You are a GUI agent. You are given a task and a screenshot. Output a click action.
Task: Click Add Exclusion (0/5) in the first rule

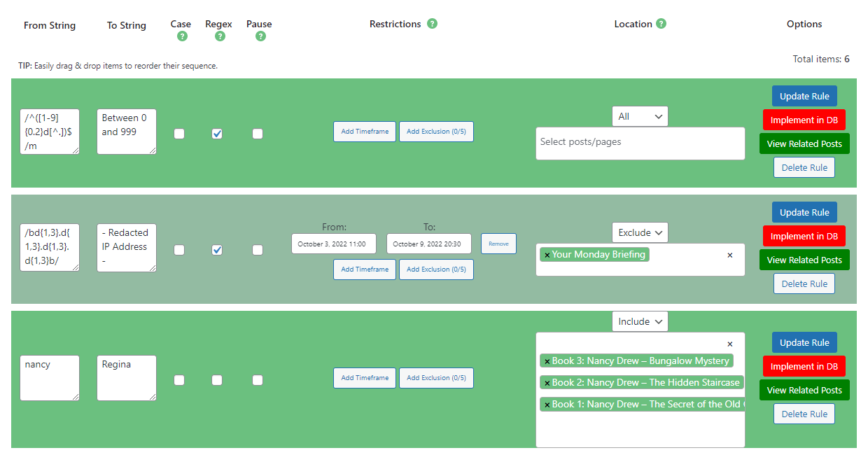point(436,132)
